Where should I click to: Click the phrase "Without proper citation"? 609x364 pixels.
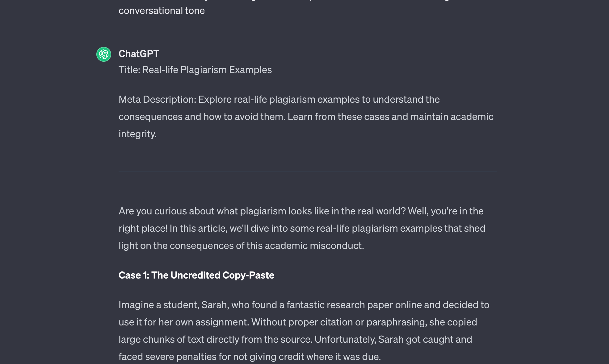click(284, 322)
